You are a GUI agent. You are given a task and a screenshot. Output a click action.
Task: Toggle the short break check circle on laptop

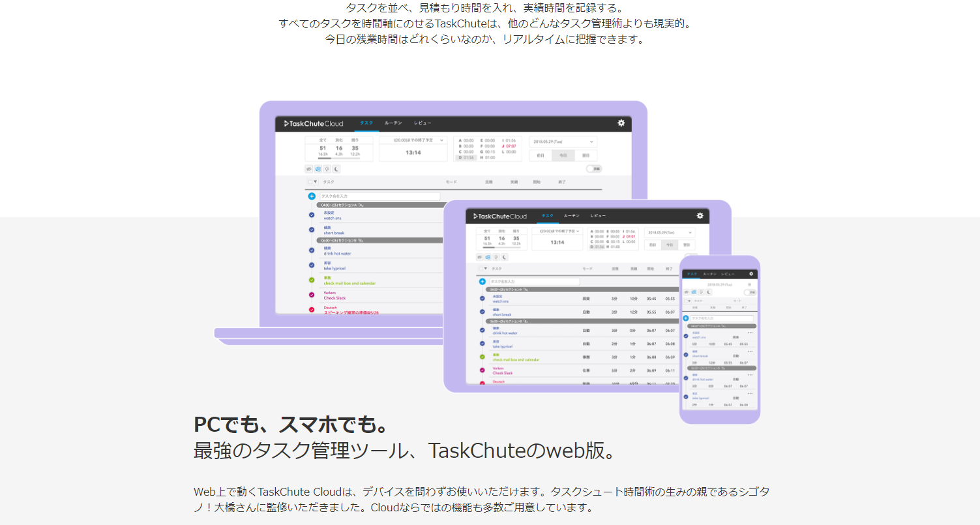coord(312,230)
